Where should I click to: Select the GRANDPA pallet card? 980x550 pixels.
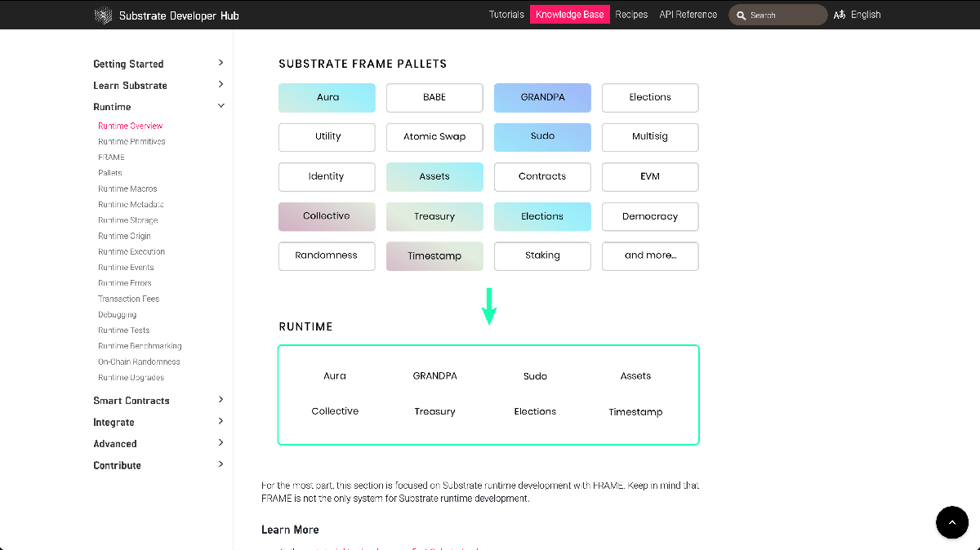click(x=542, y=97)
